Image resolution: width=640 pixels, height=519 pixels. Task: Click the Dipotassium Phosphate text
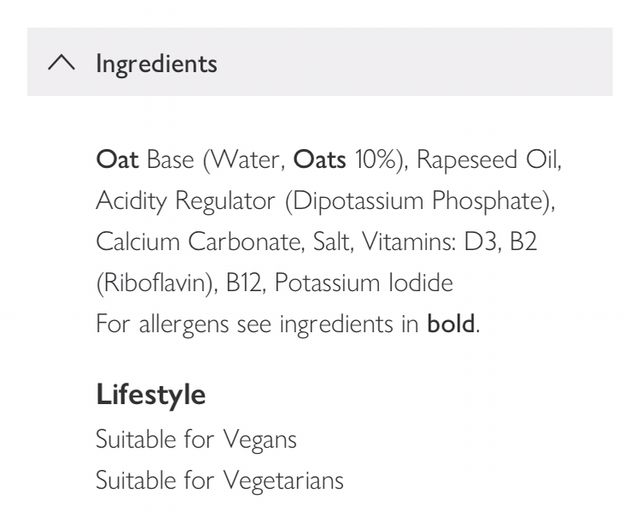coord(420,201)
